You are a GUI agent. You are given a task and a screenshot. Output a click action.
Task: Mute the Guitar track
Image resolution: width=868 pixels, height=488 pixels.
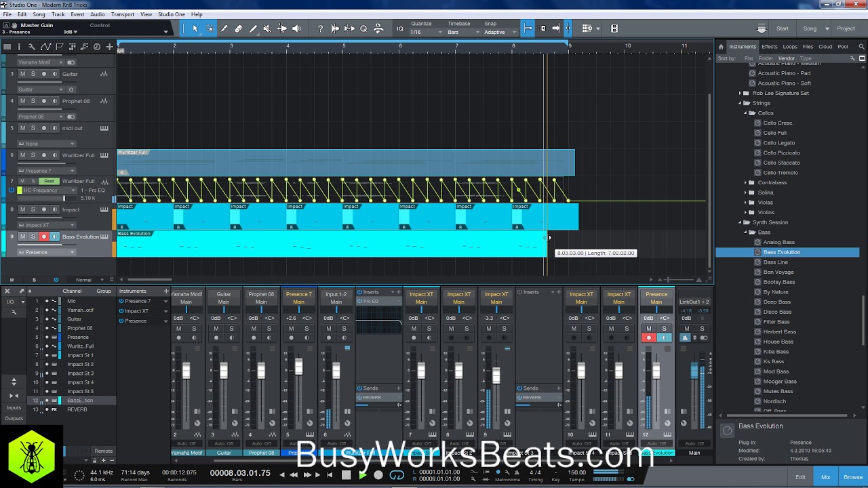click(22, 74)
